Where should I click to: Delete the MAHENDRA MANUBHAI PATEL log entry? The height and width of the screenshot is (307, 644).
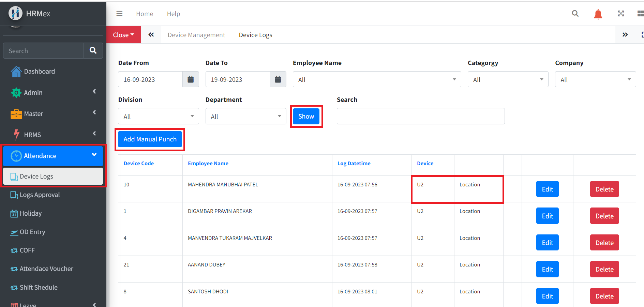(x=604, y=189)
